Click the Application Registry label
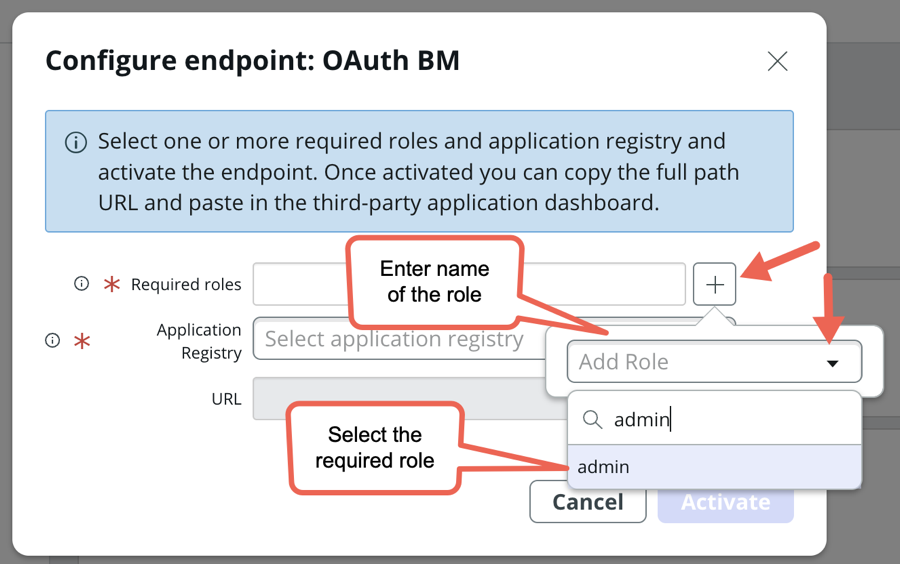The height and width of the screenshot is (564, 900). pos(199,341)
